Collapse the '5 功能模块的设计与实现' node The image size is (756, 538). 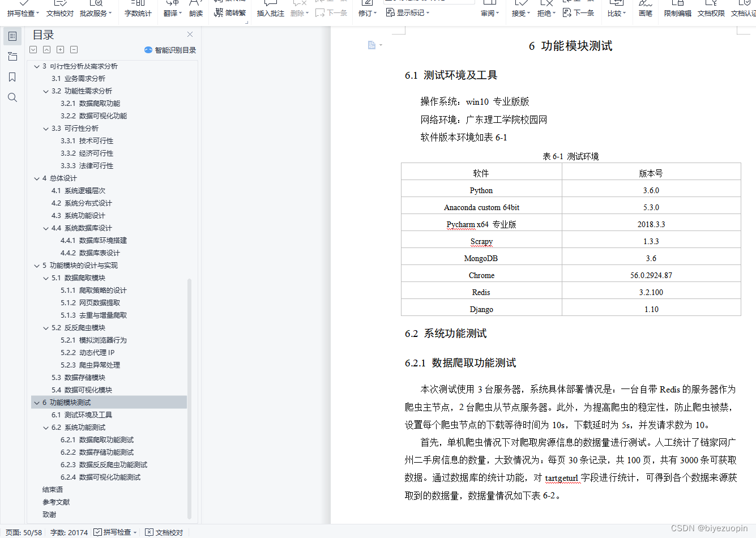pyautogui.click(x=37, y=266)
